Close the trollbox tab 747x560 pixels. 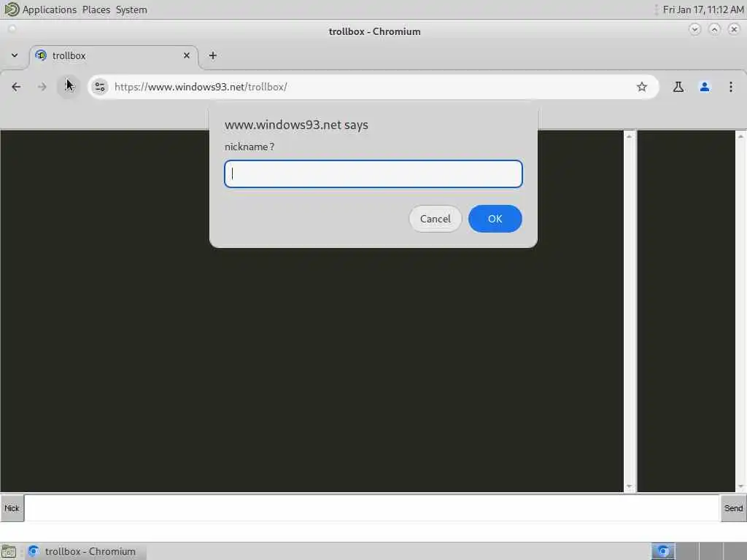[x=186, y=55]
